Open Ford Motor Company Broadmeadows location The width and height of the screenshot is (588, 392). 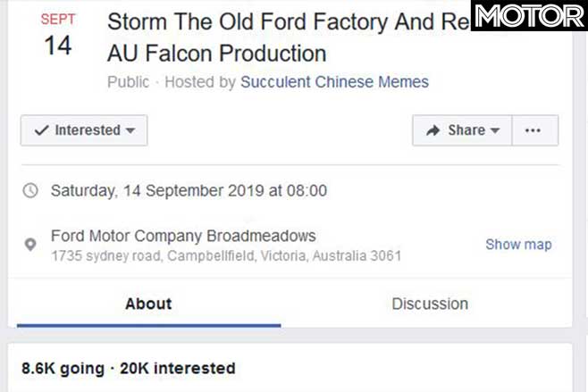click(183, 236)
